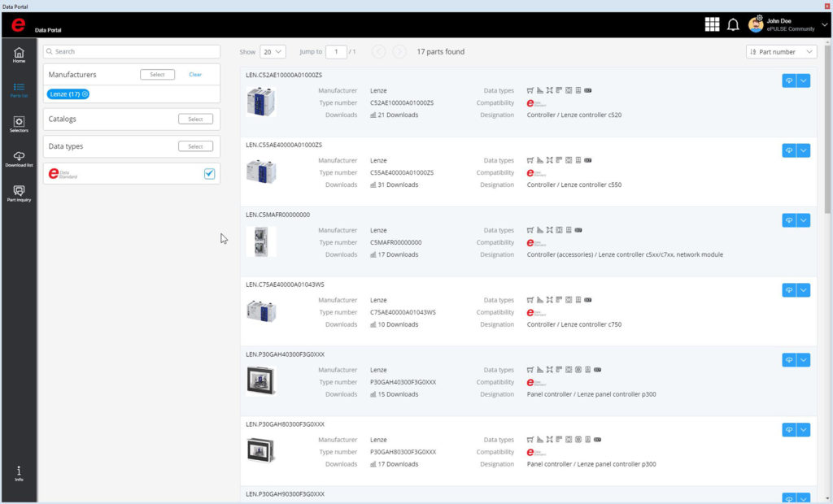Switch to Parts list in sidebar
Viewport: 833px width, 504px height.
click(x=19, y=89)
